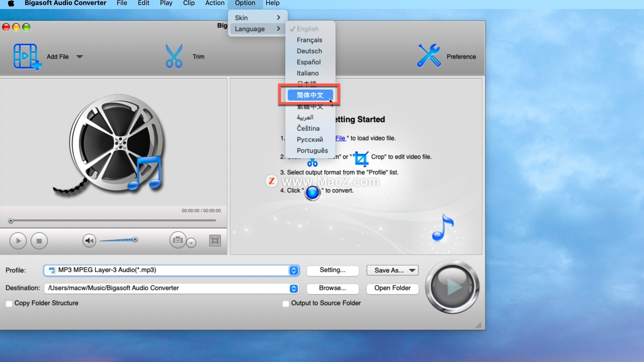Toggle full screen preview icon
This screenshot has width=644, height=362.
pos(215,240)
